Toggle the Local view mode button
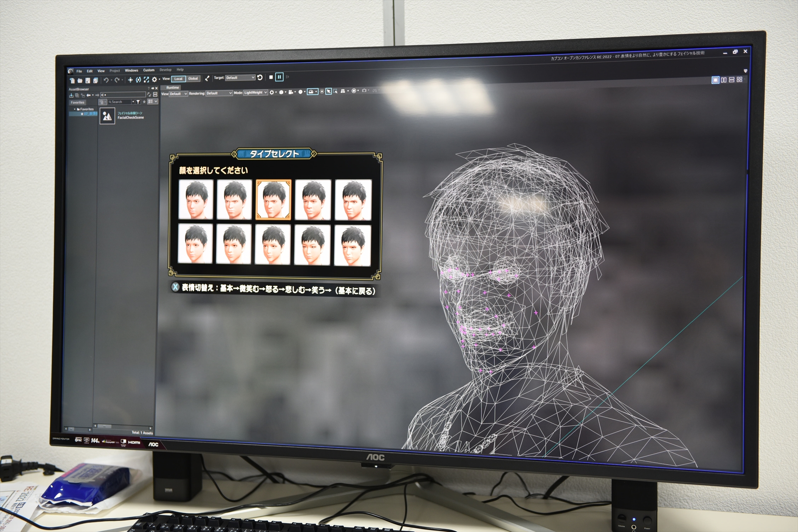The width and height of the screenshot is (798, 532). pos(178,79)
